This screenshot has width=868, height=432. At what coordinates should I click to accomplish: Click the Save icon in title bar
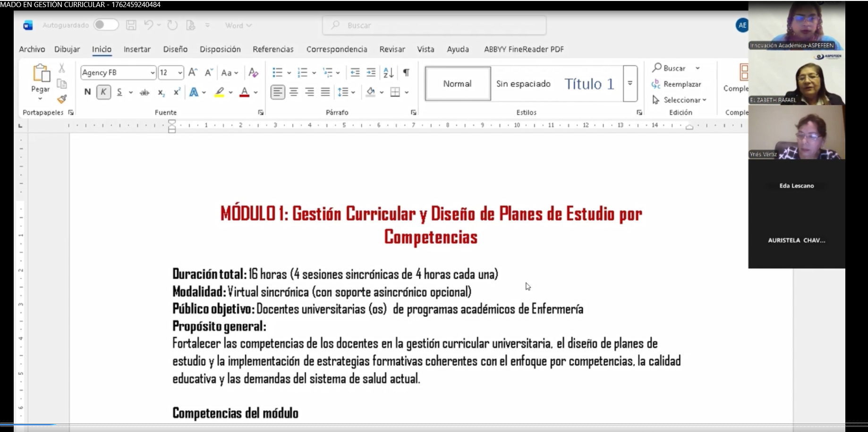click(131, 26)
